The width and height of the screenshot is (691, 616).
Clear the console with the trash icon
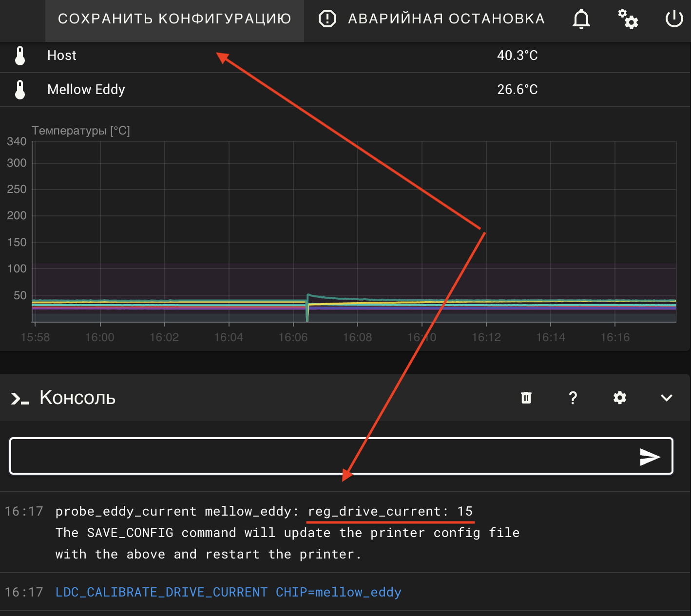526,398
